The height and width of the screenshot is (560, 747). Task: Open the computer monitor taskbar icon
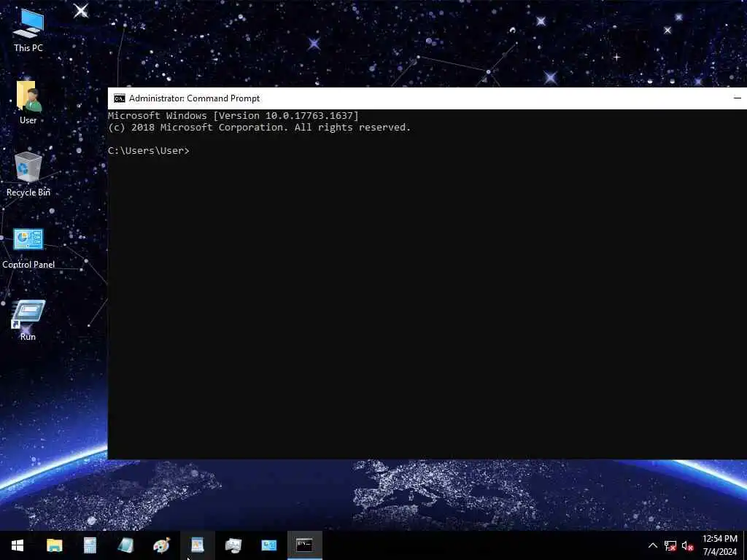tap(233, 545)
